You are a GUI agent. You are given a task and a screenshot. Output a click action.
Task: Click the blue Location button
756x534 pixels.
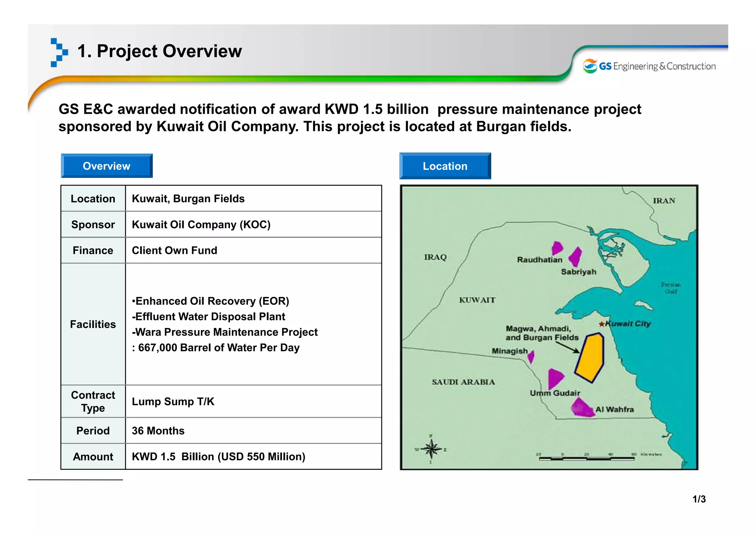[445, 166]
